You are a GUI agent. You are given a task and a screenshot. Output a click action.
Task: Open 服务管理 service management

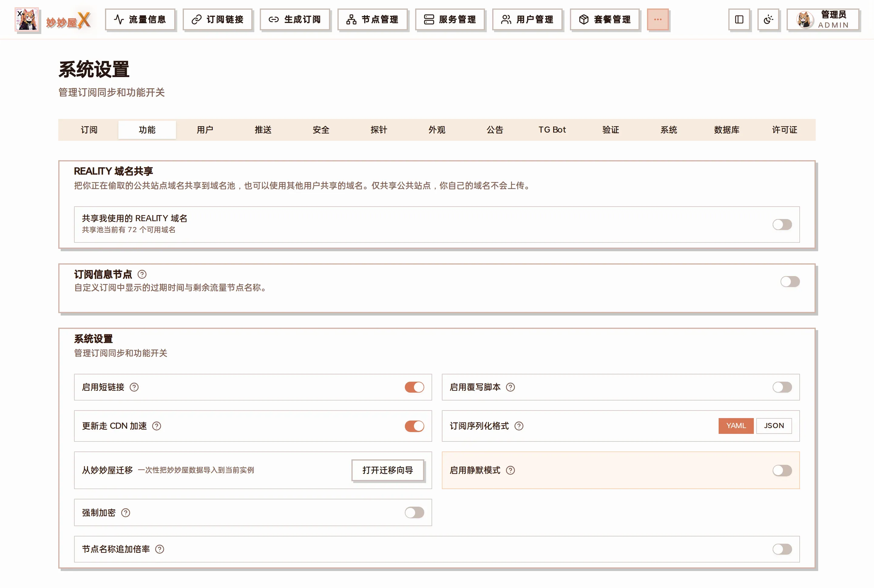coord(450,19)
